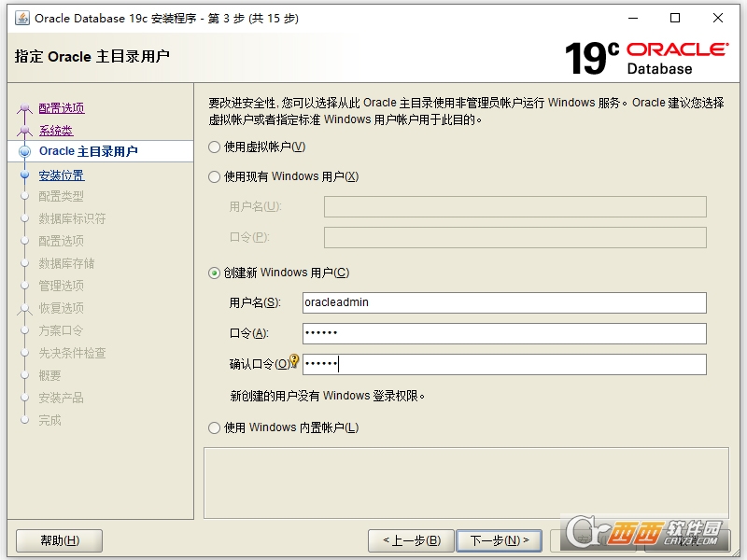Click the disabled 方案口令 step

click(x=62, y=330)
